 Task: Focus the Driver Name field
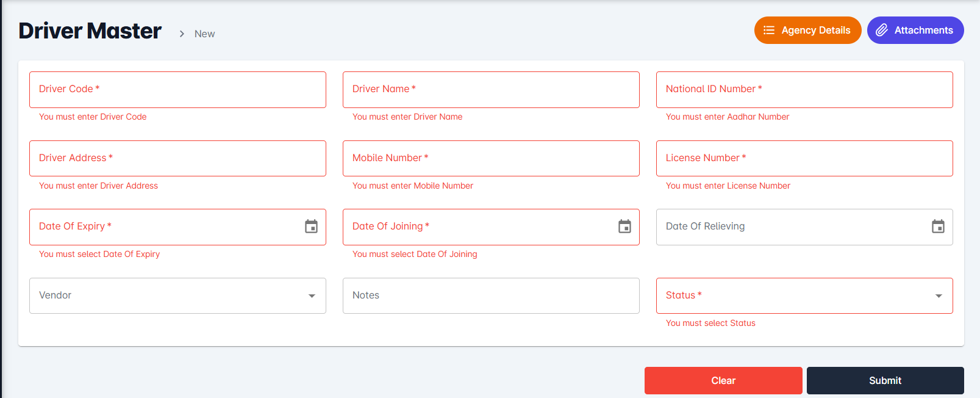click(x=491, y=90)
